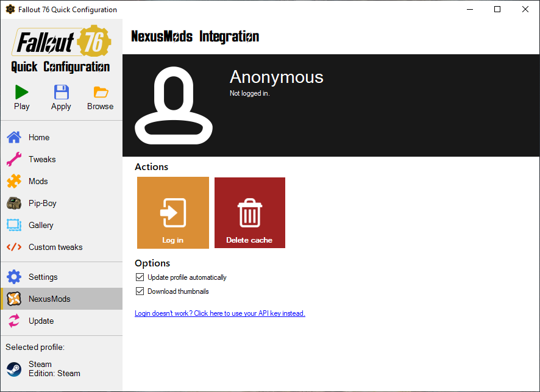
Task: Click the Gallery picture frame icon
Action: [x=14, y=226]
